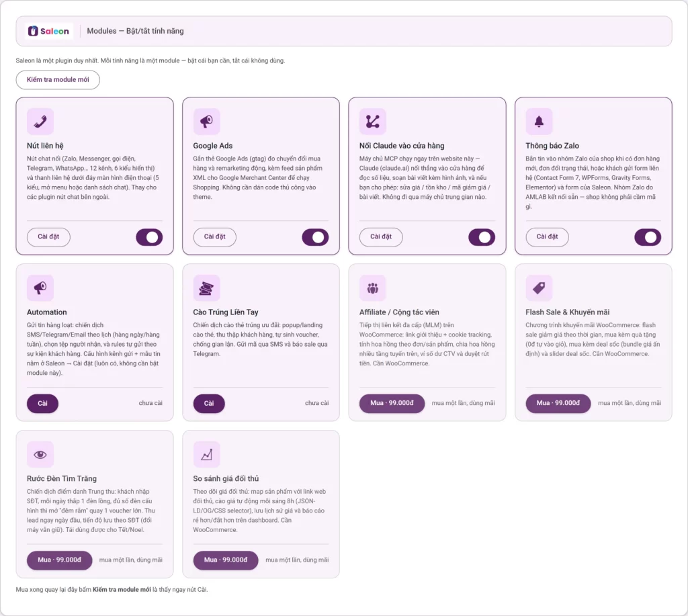The height and width of the screenshot is (616, 688).
Task: Install the Automation module with Cài
Action: click(x=42, y=404)
